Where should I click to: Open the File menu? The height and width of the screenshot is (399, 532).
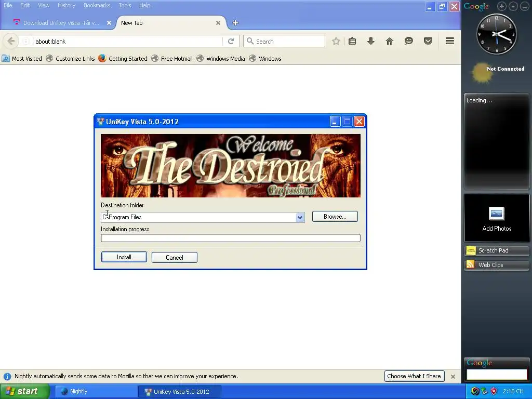tap(8, 5)
